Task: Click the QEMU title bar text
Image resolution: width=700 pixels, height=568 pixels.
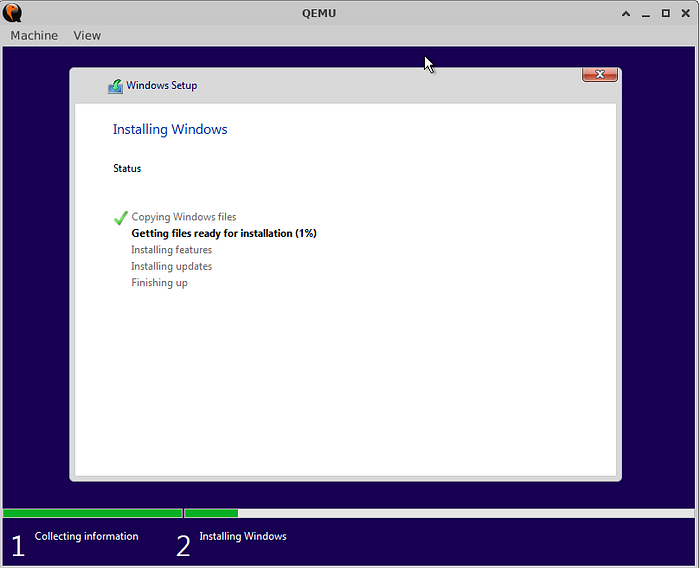Action: [x=319, y=13]
